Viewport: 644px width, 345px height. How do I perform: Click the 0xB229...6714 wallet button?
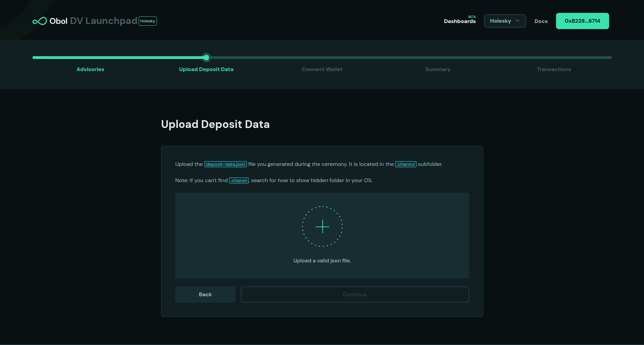pyautogui.click(x=582, y=21)
